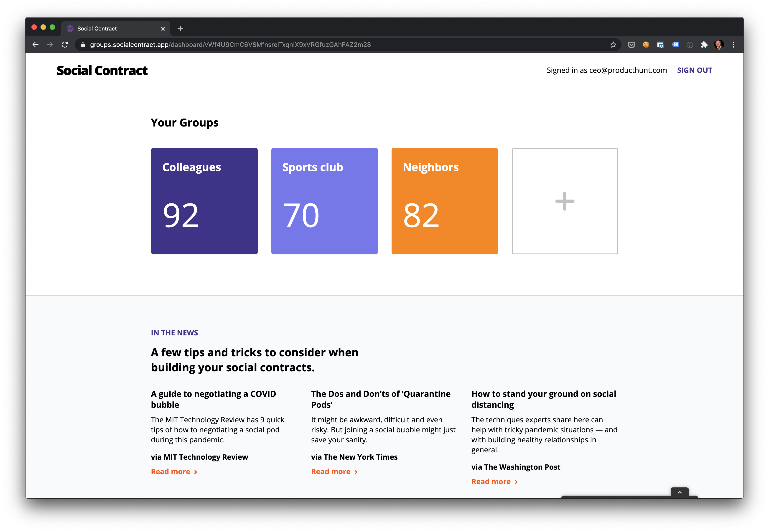Expand the bottom chevron-up panel
Viewport: 769px width, 532px height.
(x=679, y=492)
